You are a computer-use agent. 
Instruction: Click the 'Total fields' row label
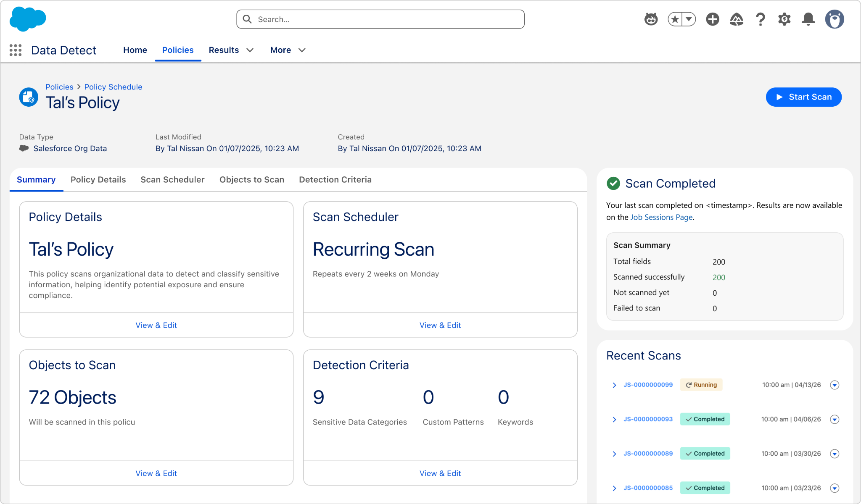pyautogui.click(x=632, y=262)
